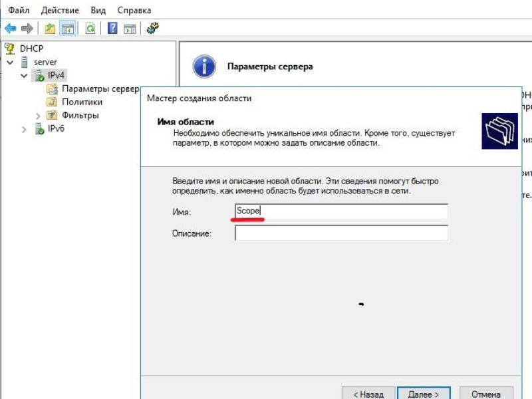Click the blue Back arrow toolbar icon
The width and height of the screenshot is (532, 399).
(x=11, y=28)
